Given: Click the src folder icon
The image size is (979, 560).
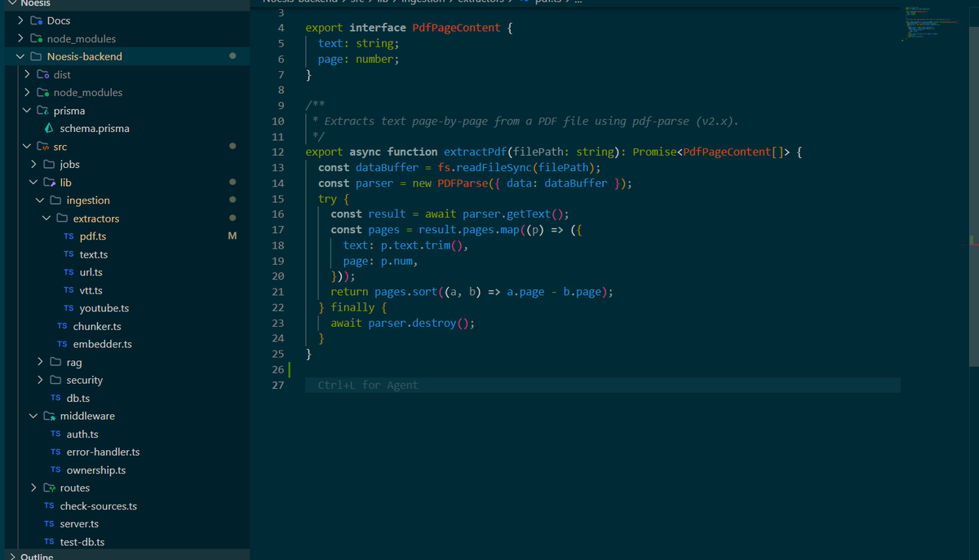Looking at the screenshot, I should (42, 147).
